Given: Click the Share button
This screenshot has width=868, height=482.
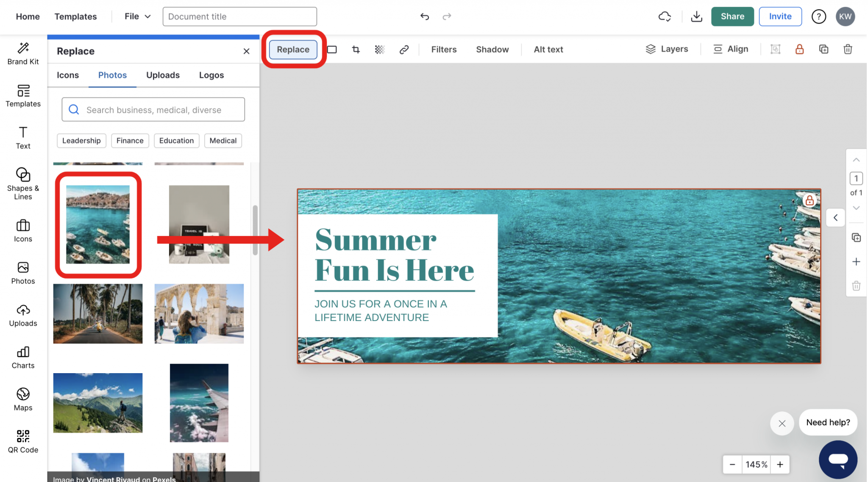Looking at the screenshot, I should pos(732,17).
